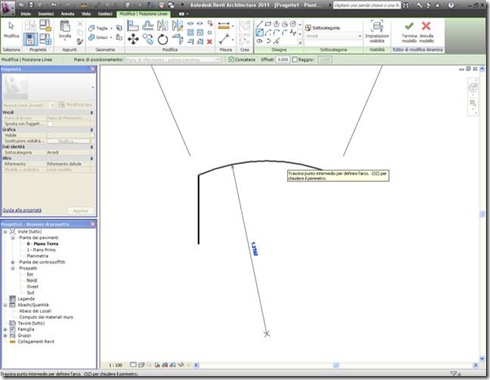The width and height of the screenshot is (490, 380).
Task: Click the Applica button
Action: (80, 211)
